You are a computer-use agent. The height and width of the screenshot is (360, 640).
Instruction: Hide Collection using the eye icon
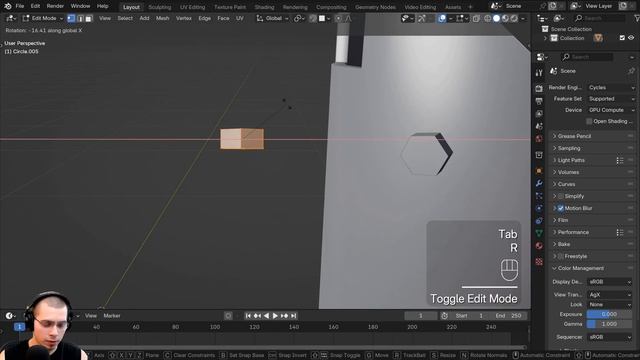[x=631, y=38]
